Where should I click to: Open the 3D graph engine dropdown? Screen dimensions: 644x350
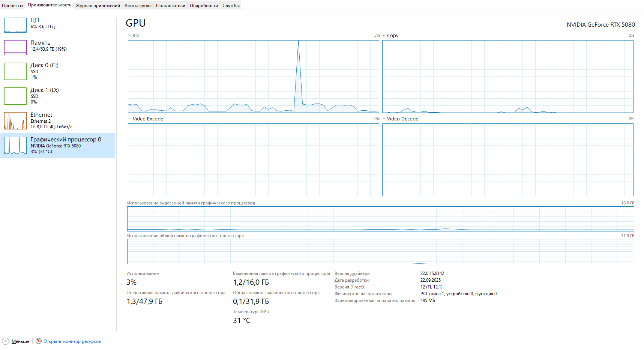(x=130, y=36)
